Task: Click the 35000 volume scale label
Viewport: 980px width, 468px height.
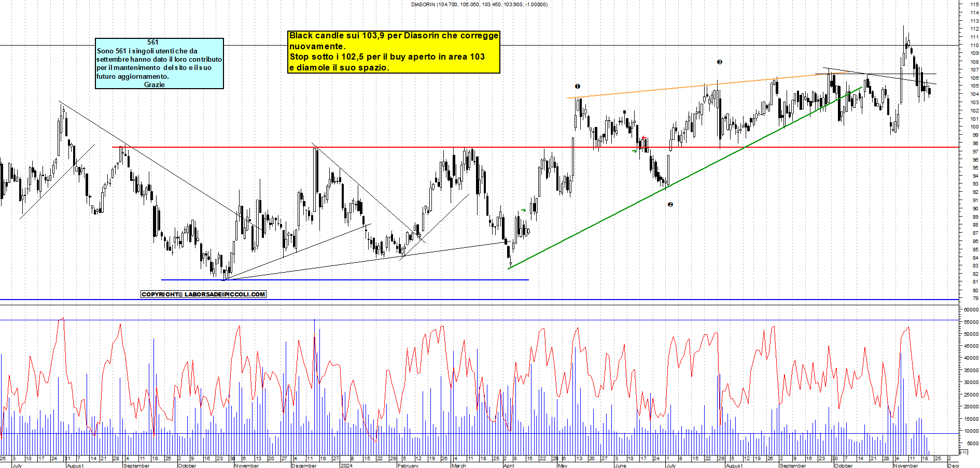Action: coord(971,371)
